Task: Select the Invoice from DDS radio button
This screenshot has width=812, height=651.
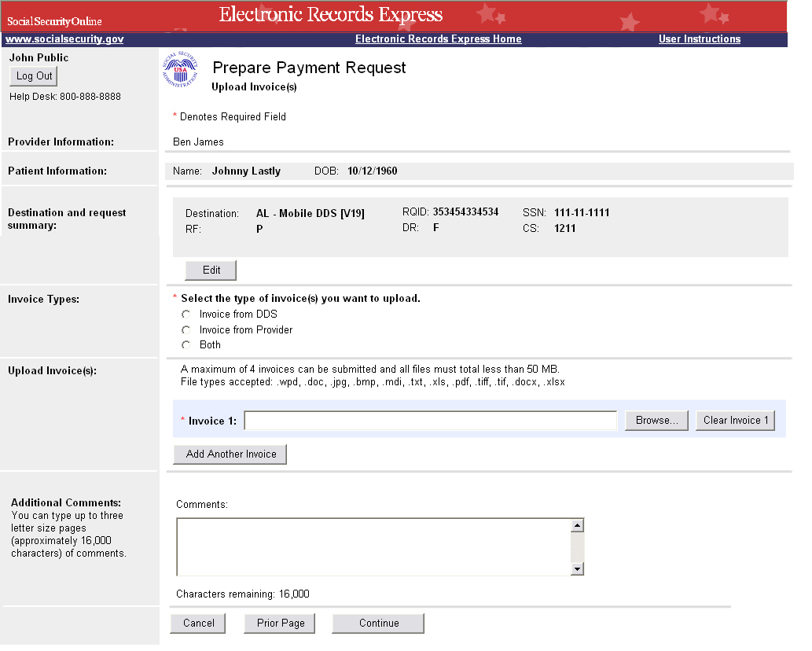Action: click(186, 314)
